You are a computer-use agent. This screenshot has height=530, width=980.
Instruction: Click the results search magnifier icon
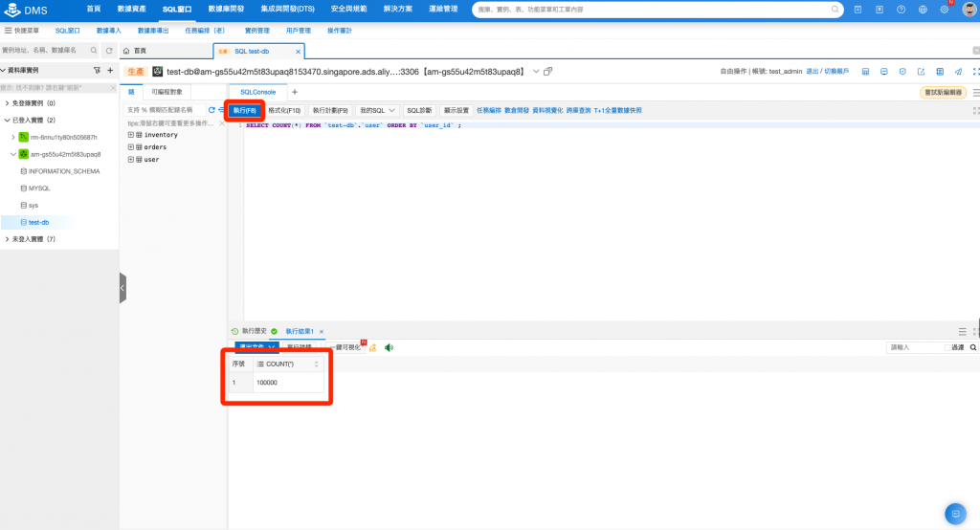tap(973, 347)
